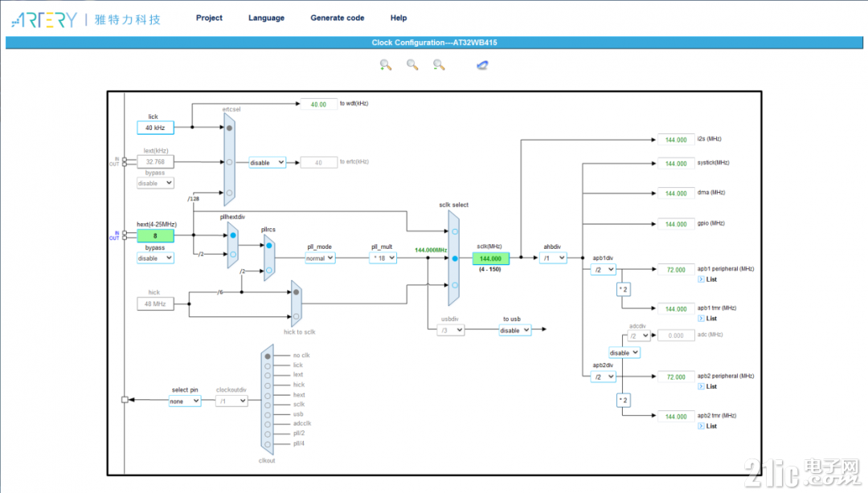This screenshot has width=868, height=493.
Task: Click the gpio 144.000 value
Action: 676,224
